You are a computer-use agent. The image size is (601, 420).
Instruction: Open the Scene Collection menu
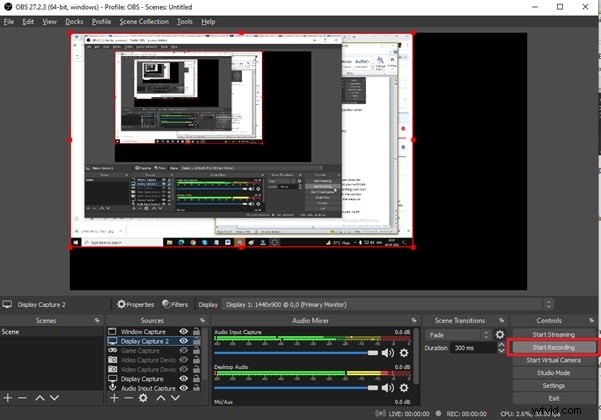pyautogui.click(x=145, y=21)
